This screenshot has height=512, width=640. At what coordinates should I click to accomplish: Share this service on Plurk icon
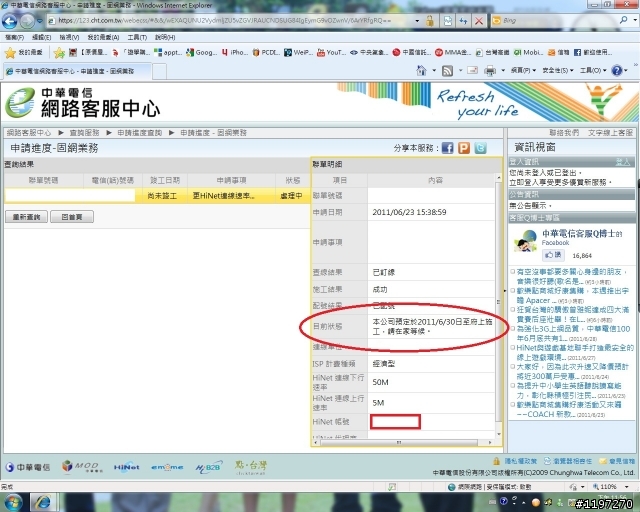point(464,148)
